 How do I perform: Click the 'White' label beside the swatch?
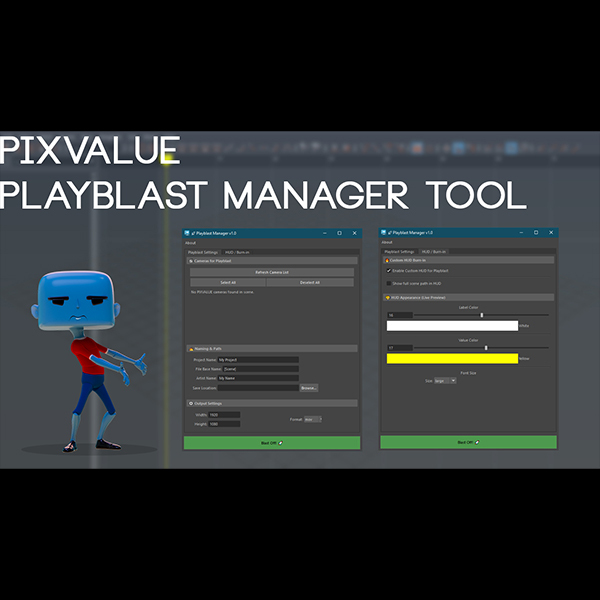pos(524,326)
